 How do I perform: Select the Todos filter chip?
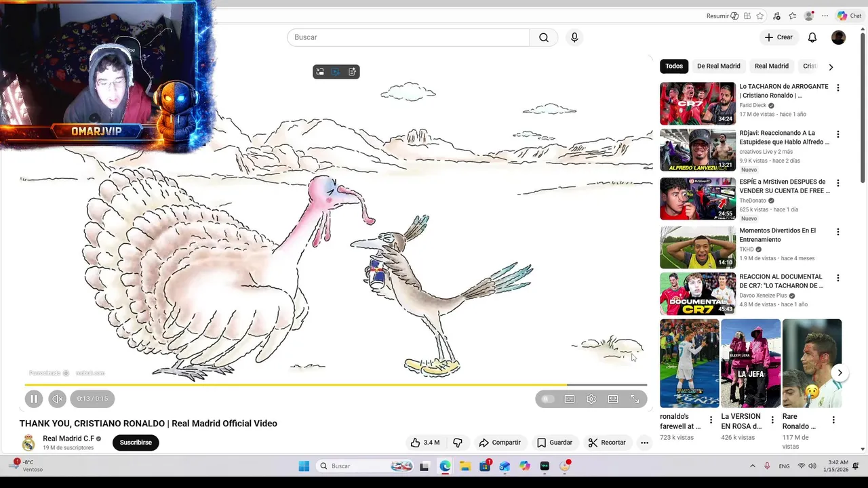(x=674, y=66)
